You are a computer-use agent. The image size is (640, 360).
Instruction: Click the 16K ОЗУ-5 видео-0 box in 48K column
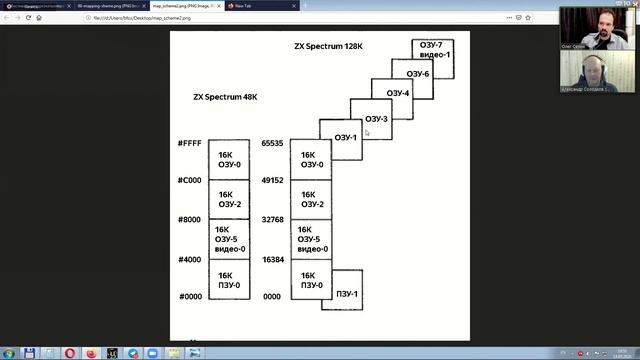point(229,239)
